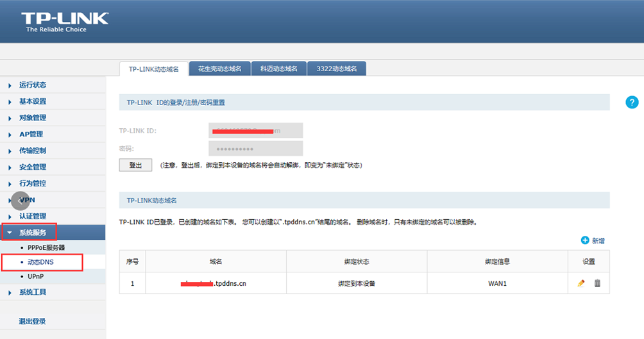The image size is (644, 339).
Task: Click the 绑定信息 column header
Action: (497, 261)
